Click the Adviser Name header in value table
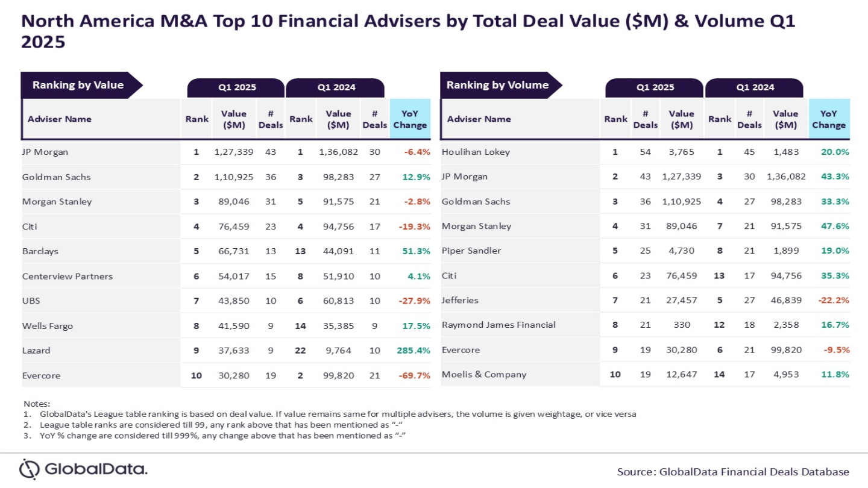This screenshot has height=488, width=868. tap(60, 119)
